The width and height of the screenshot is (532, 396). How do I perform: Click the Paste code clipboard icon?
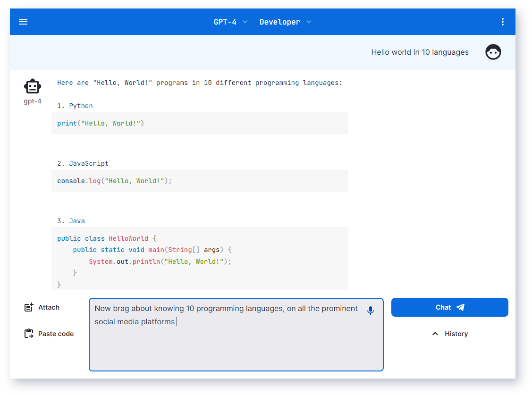tap(29, 334)
